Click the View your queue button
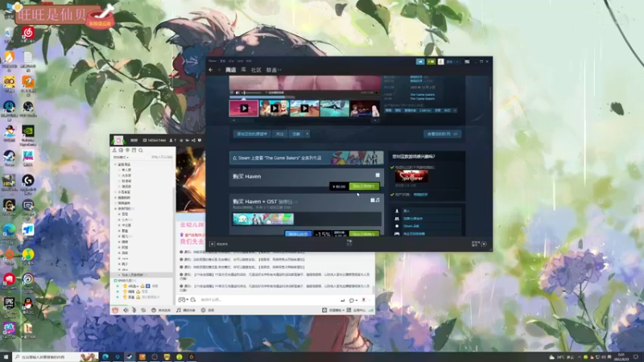 [x=442, y=134]
